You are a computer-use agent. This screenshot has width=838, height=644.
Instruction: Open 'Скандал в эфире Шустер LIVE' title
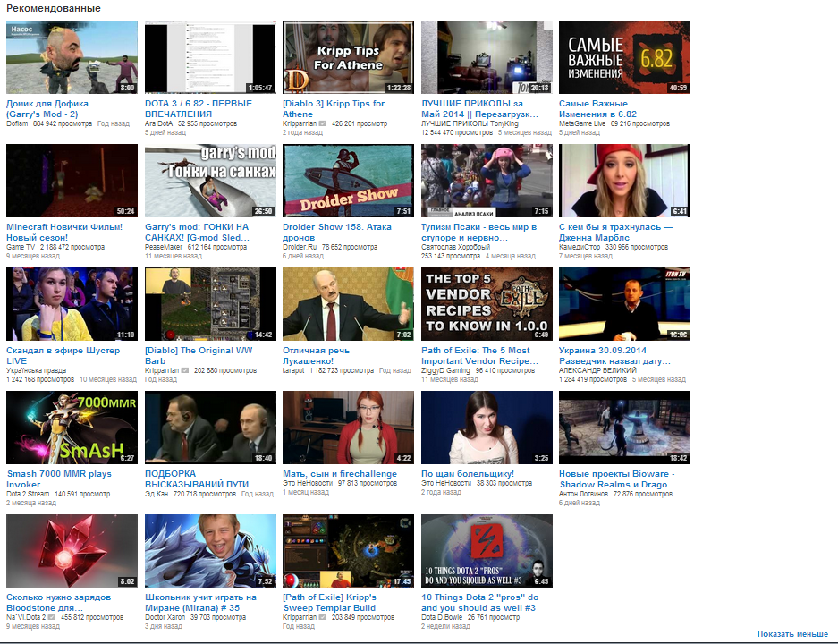[x=63, y=355]
